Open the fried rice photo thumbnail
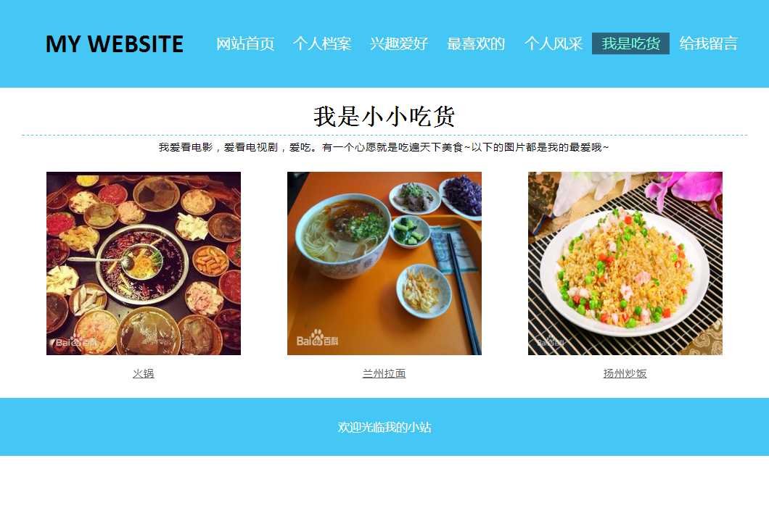This screenshot has height=532, width=769. click(x=625, y=264)
